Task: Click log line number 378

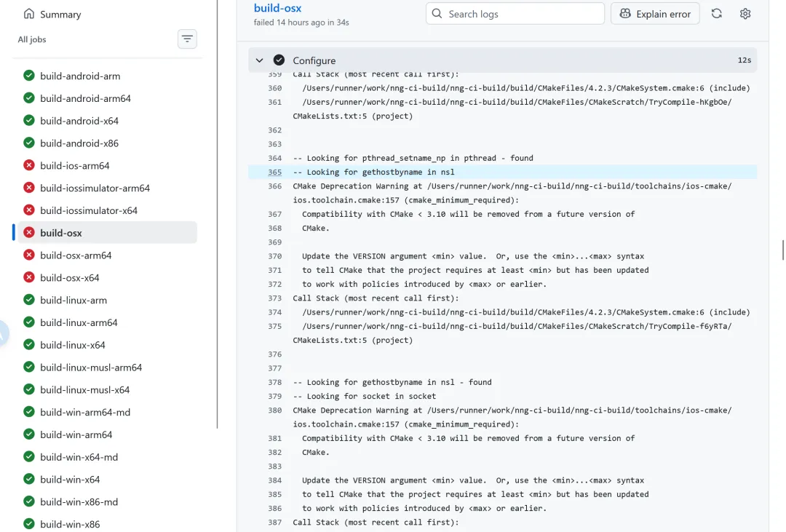Action: pos(274,382)
